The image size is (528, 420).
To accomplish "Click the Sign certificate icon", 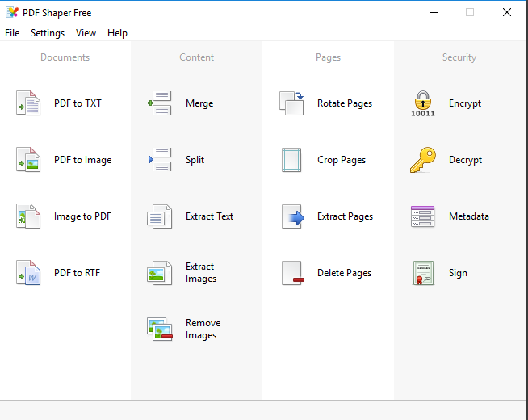I will point(423,273).
